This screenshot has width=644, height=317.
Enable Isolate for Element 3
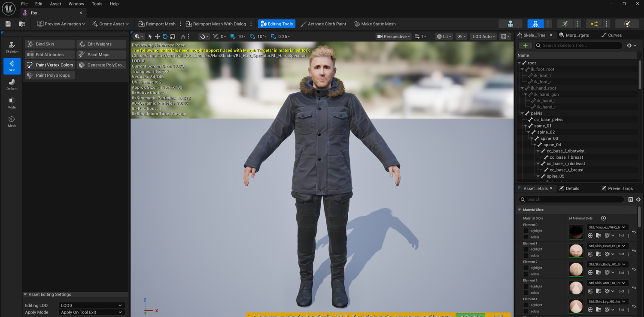click(x=526, y=293)
